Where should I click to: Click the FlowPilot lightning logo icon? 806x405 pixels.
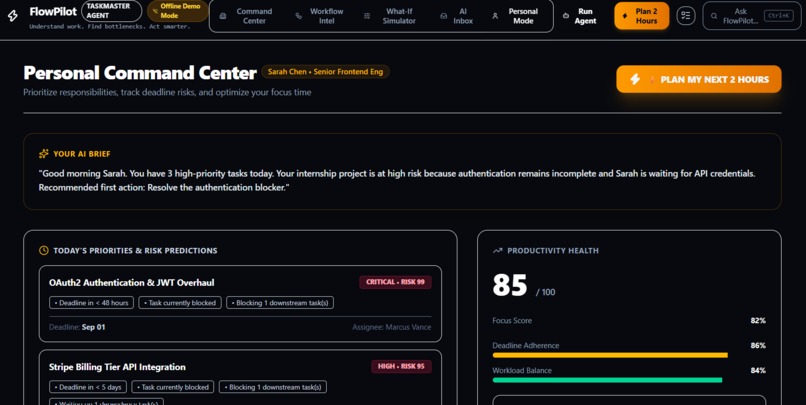[13, 15]
